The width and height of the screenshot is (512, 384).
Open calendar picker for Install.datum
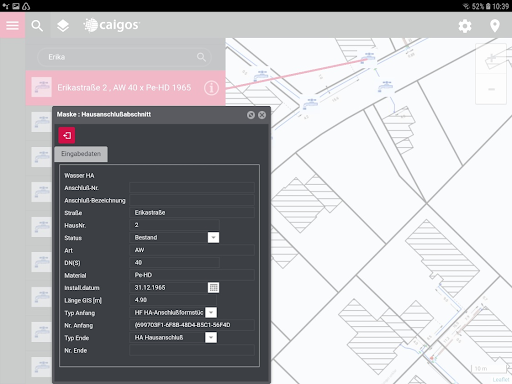click(x=213, y=287)
